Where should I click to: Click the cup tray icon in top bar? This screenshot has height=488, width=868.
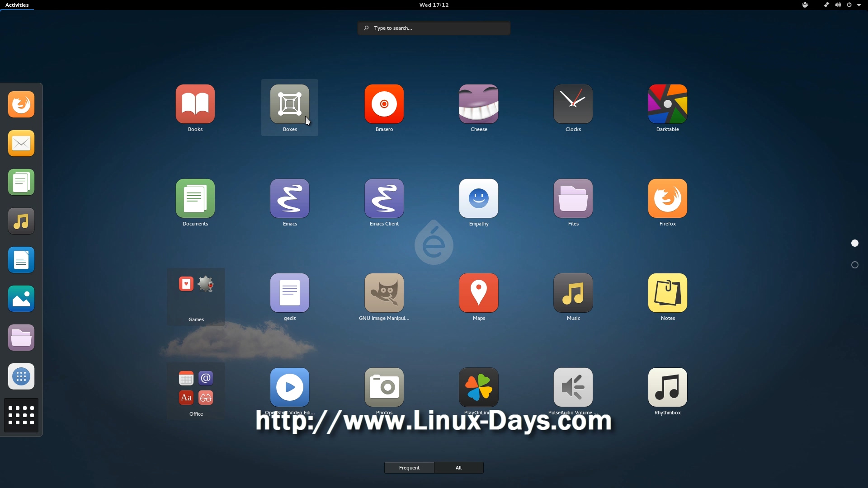(805, 5)
